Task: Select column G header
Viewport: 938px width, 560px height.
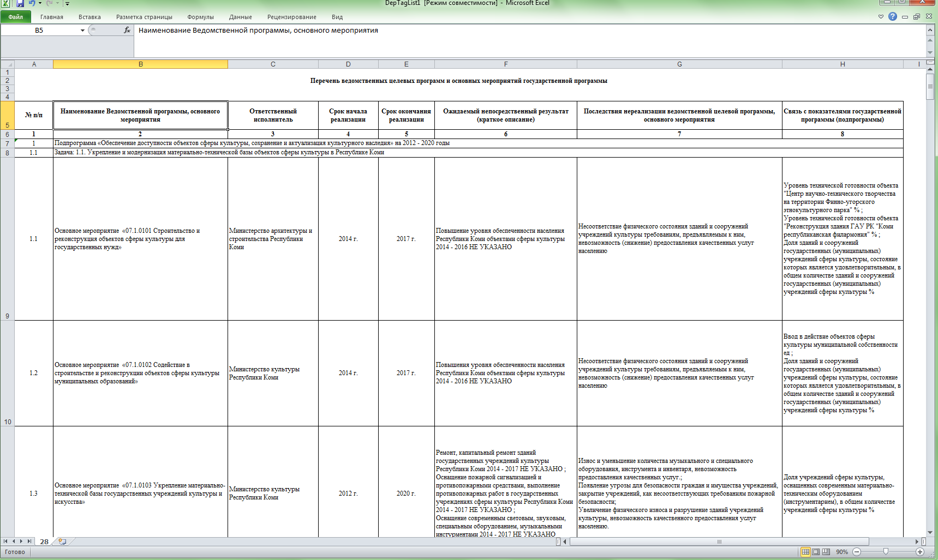Action: [x=679, y=64]
